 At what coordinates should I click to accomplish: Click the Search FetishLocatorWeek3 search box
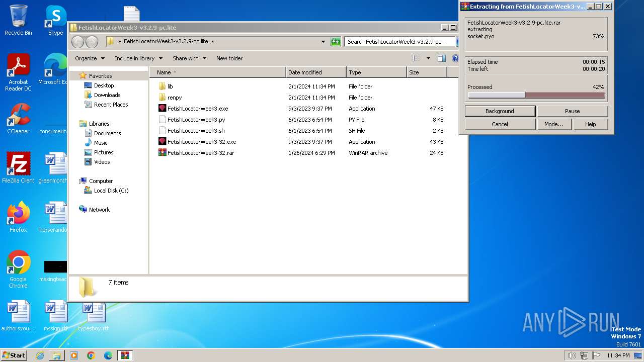[399, 42]
